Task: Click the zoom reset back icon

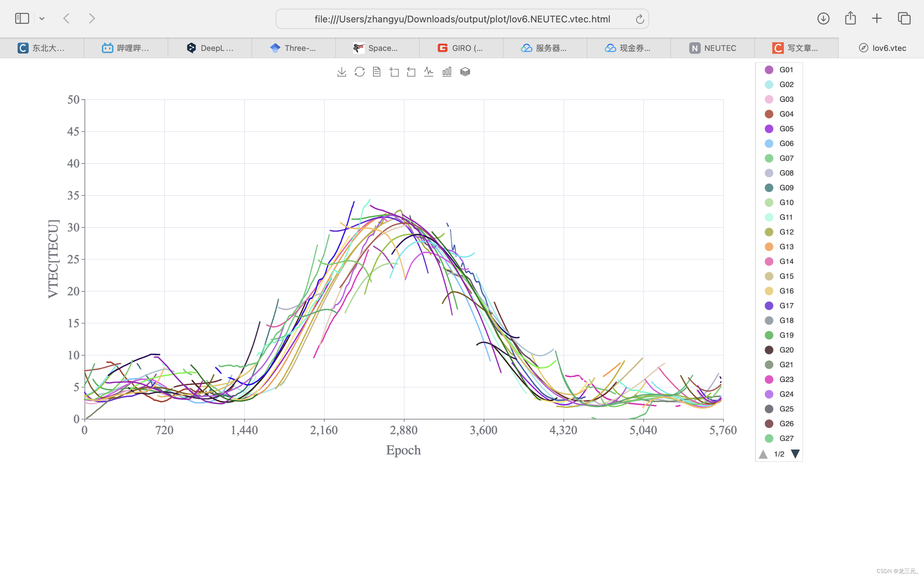Action: (411, 72)
